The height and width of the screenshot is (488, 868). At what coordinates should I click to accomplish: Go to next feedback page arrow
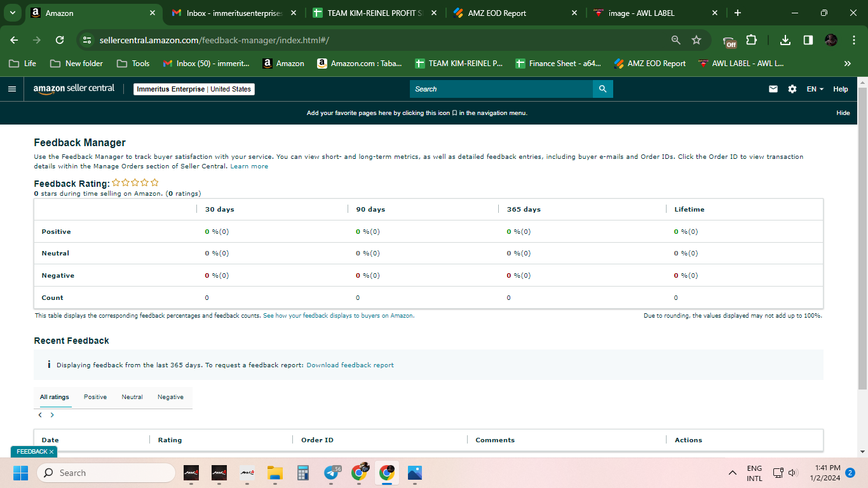52,415
